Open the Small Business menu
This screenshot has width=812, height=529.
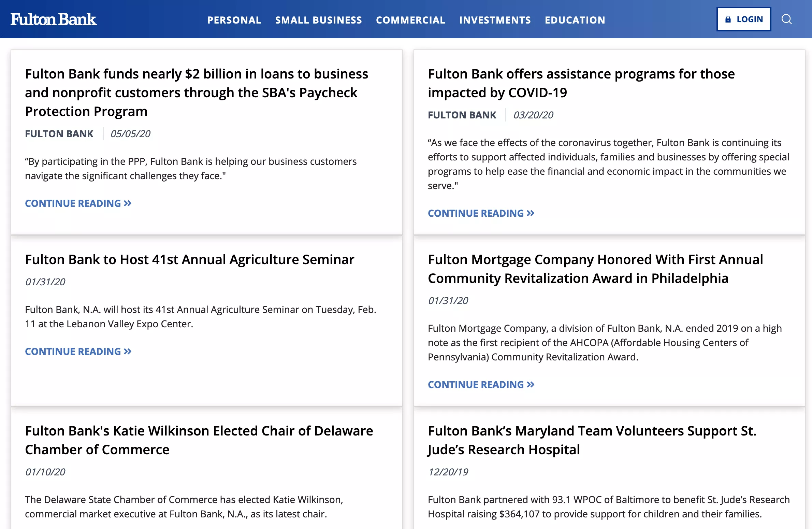point(318,20)
